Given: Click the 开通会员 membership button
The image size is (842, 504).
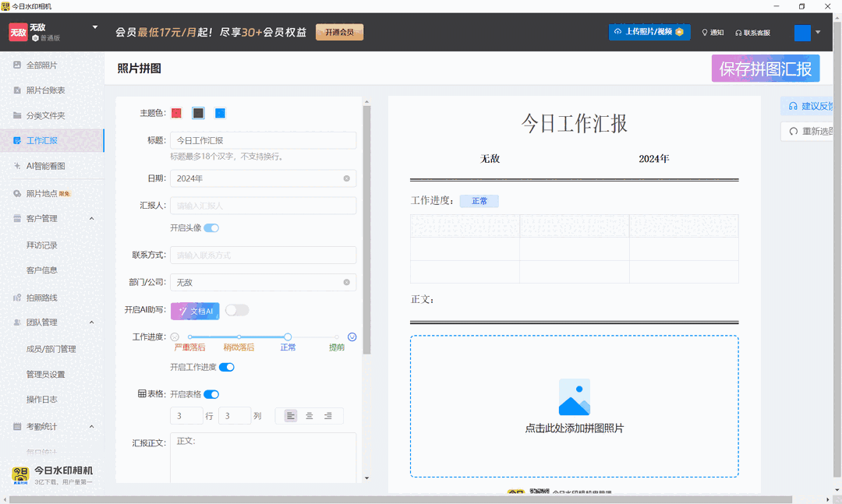Looking at the screenshot, I should click(339, 32).
